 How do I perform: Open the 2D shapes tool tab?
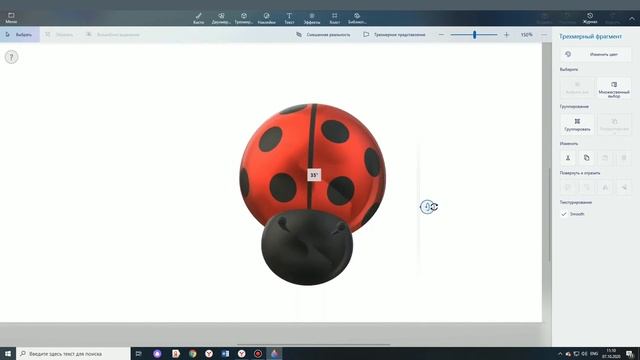(x=221, y=18)
